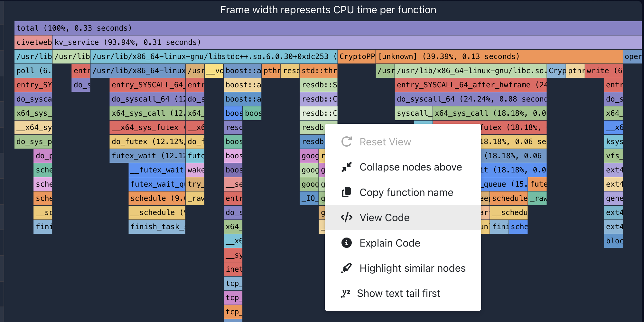Screen dimensions: 644x322
Task: Select the _queue (15. frame
Action: pos(504,184)
